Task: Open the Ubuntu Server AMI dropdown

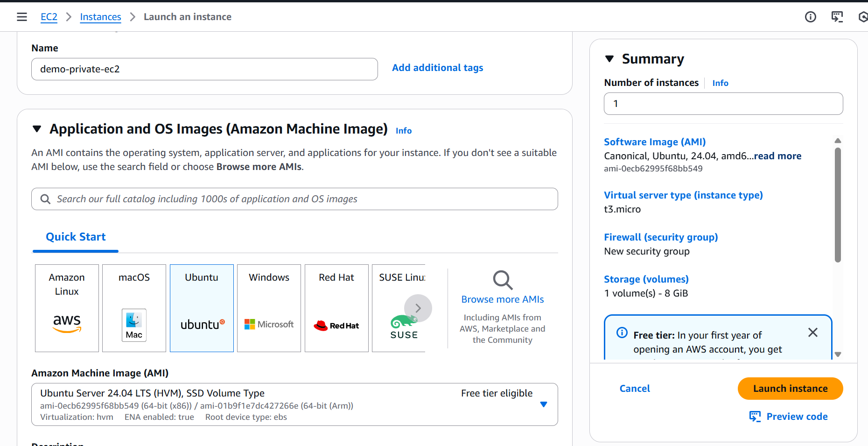Action: (x=543, y=404)
